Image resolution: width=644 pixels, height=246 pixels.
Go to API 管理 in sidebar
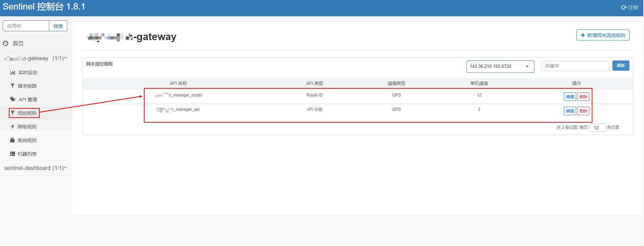pyautogui.click(x=28, y=100)
